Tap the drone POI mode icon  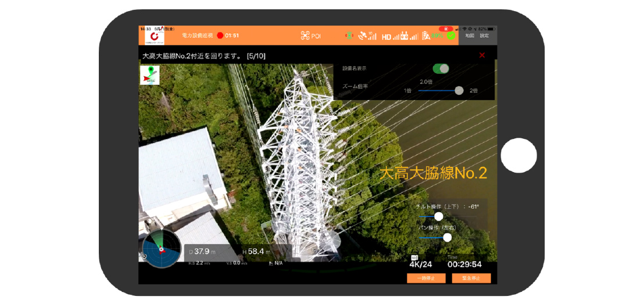point(305,35)
